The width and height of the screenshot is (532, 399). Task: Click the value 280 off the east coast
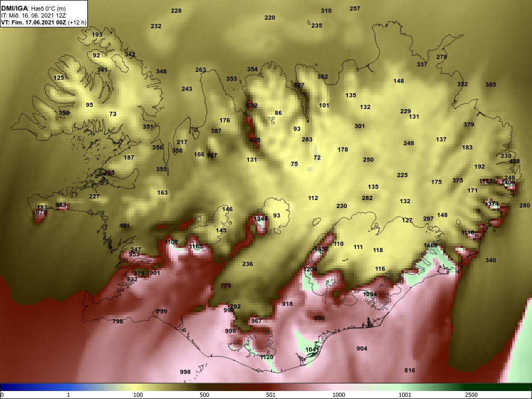click(x=525, y=205)
